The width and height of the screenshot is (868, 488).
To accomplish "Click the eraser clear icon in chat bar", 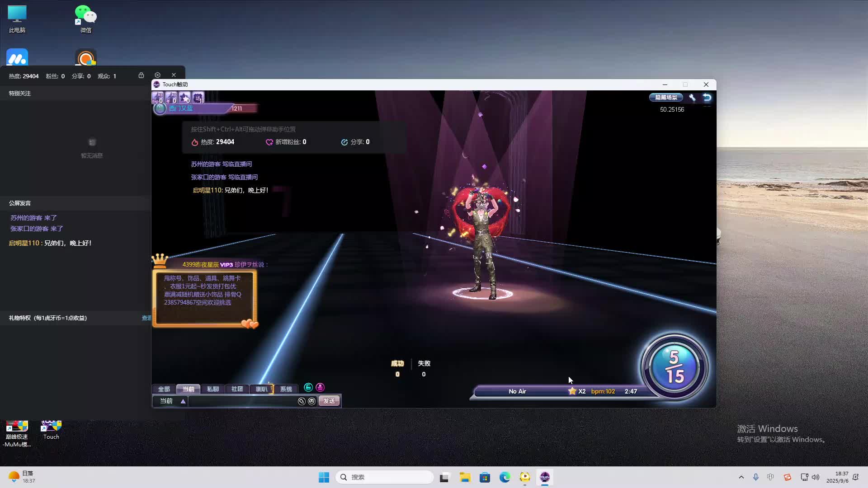I will (302, 401).
